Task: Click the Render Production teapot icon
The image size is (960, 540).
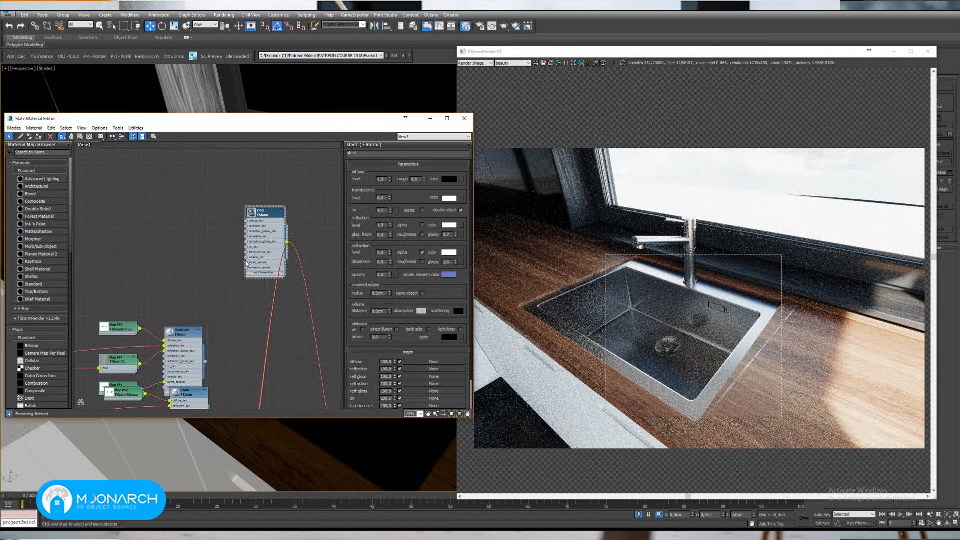Action: 503,26
